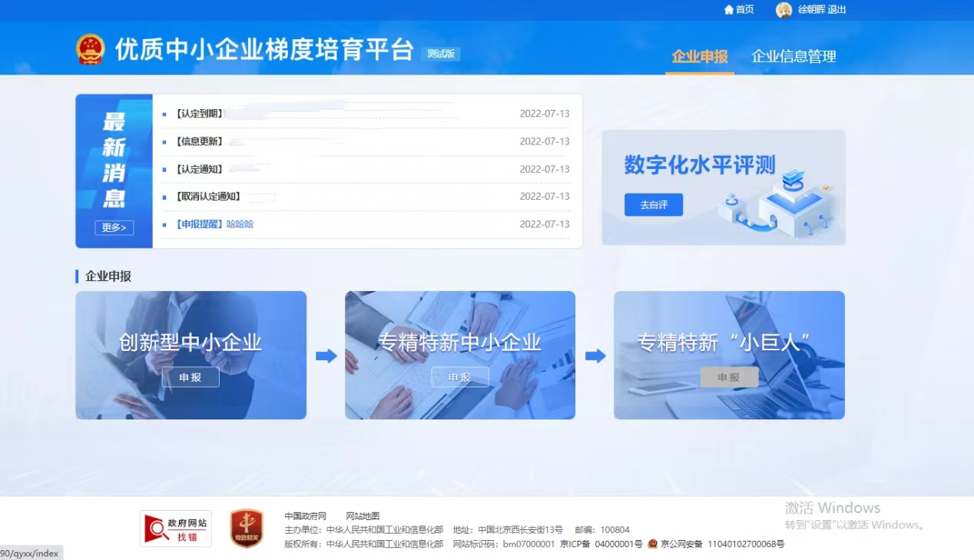Log out using the 退出 link
This screenshot has width=974, height=560.
[x=837, y=10]
